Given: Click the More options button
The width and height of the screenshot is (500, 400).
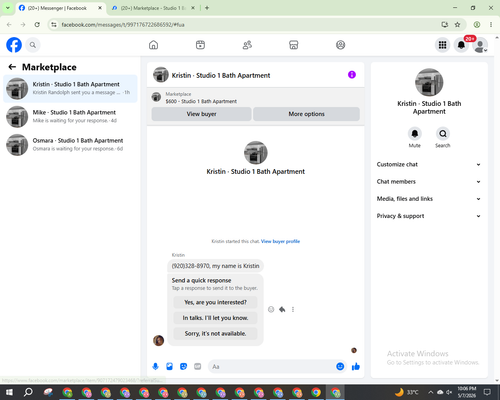Looking at the screenshot, I should pos(306,114).
